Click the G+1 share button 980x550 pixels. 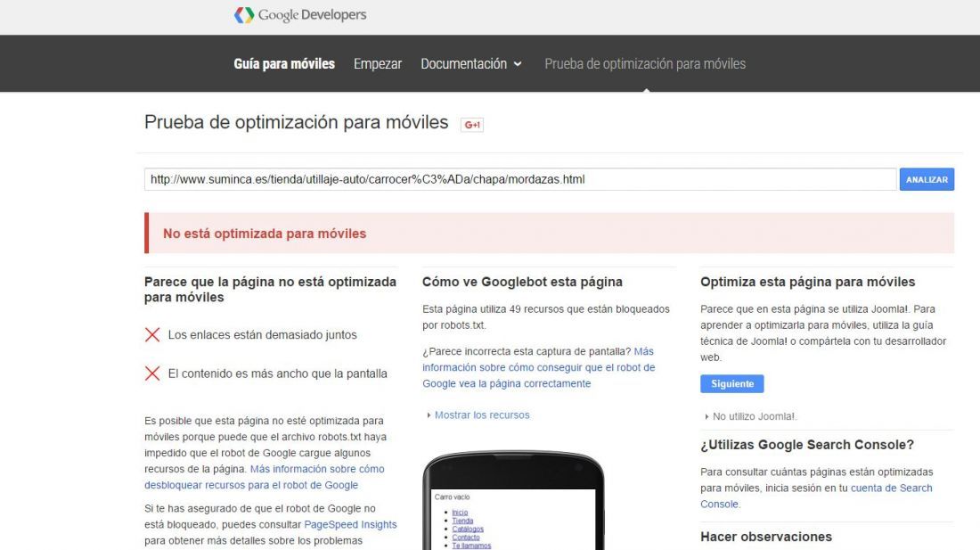pyautogui.click(x=472, y=125)
